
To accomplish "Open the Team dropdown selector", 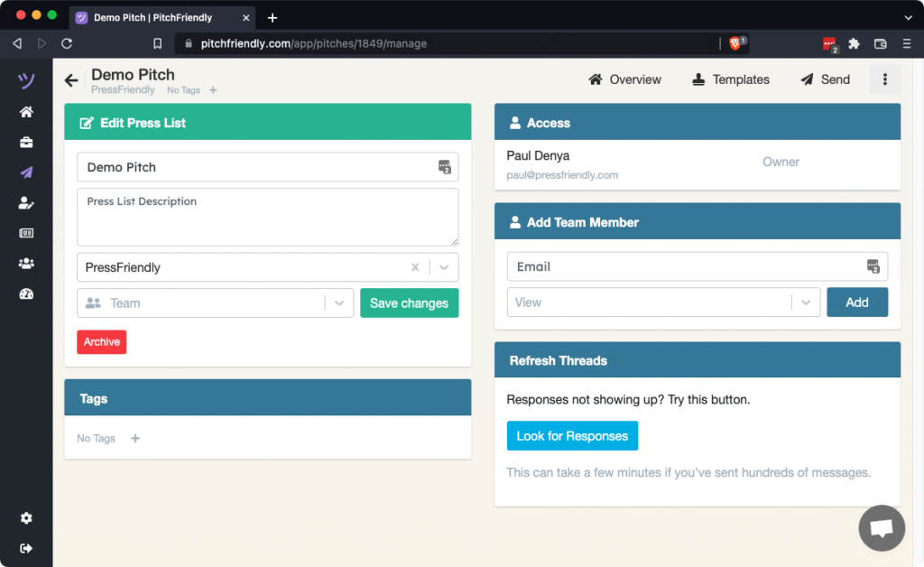I will 338,303.
